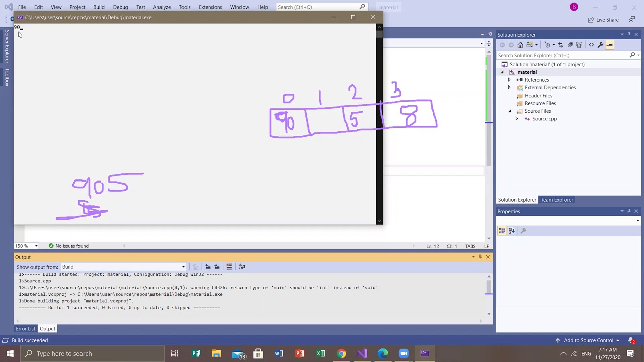Collapse the material project node
The height and width of the screenshot is (362, 644).
point(502,72)
